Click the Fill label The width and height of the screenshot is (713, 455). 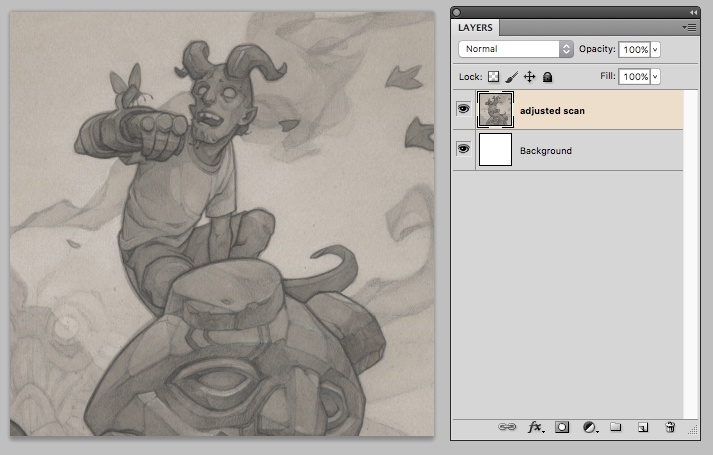point(608,76)
